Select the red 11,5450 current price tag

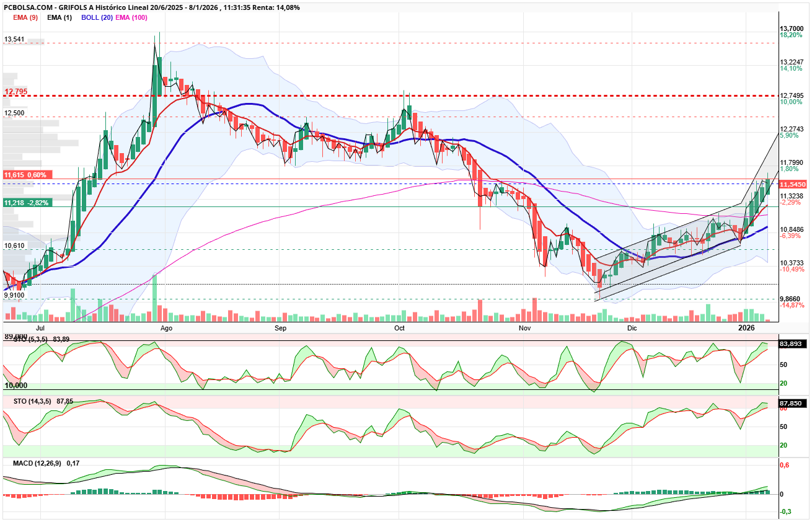point(792,185)
